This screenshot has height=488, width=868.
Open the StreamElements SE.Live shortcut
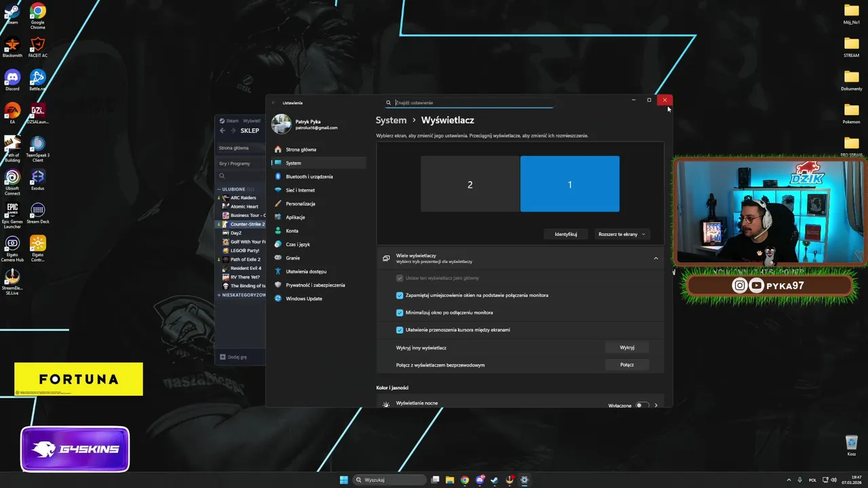pos(12,282)
